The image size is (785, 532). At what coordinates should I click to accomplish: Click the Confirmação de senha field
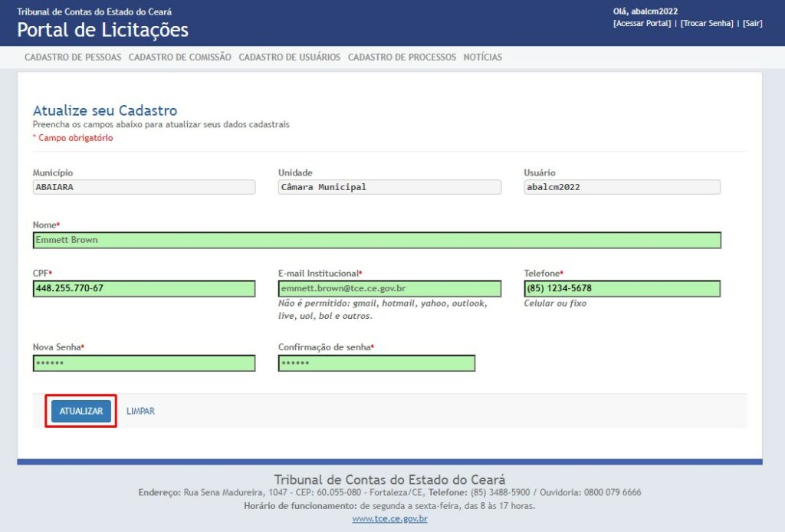click(x=376, y=363)
